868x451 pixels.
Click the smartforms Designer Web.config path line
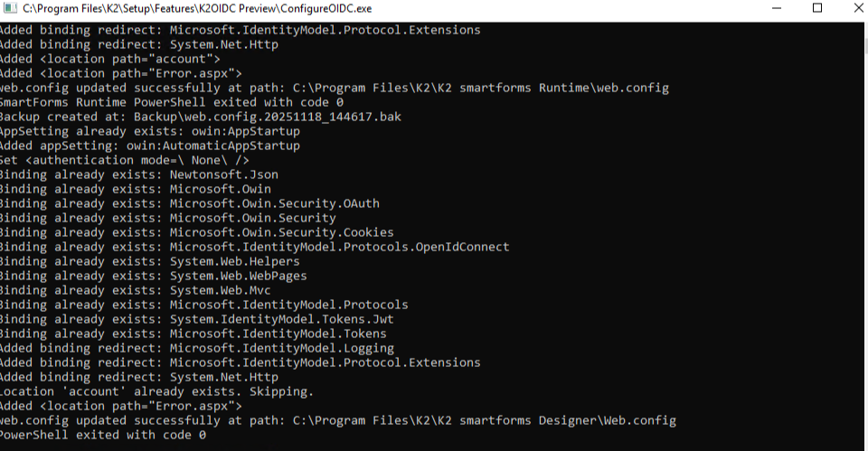pos(337,420)
